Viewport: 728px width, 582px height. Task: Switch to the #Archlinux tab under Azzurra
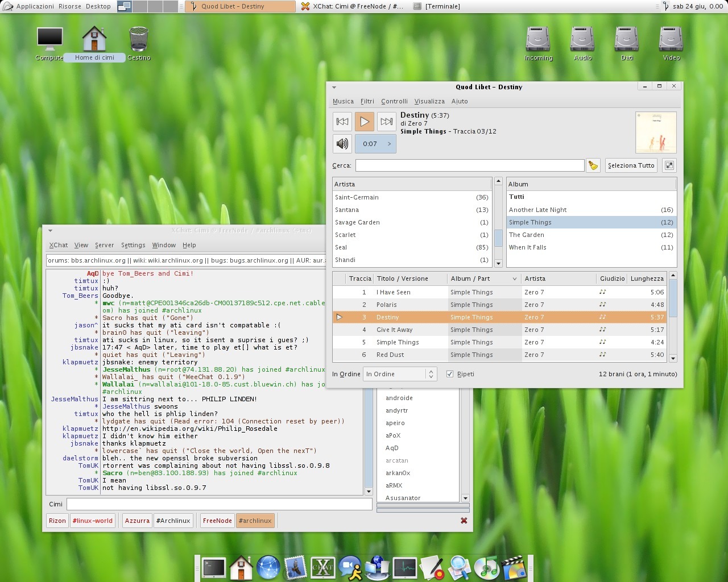[x=173, y=521]
